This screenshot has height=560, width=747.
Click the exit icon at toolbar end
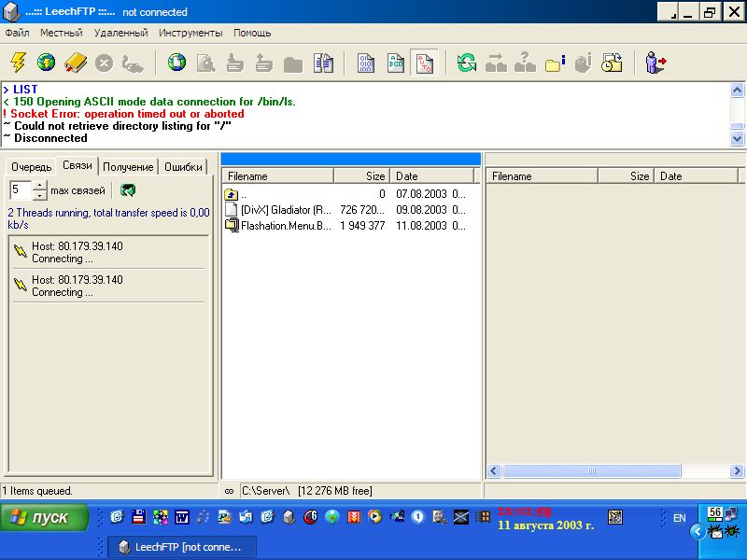tap(655, 63)
